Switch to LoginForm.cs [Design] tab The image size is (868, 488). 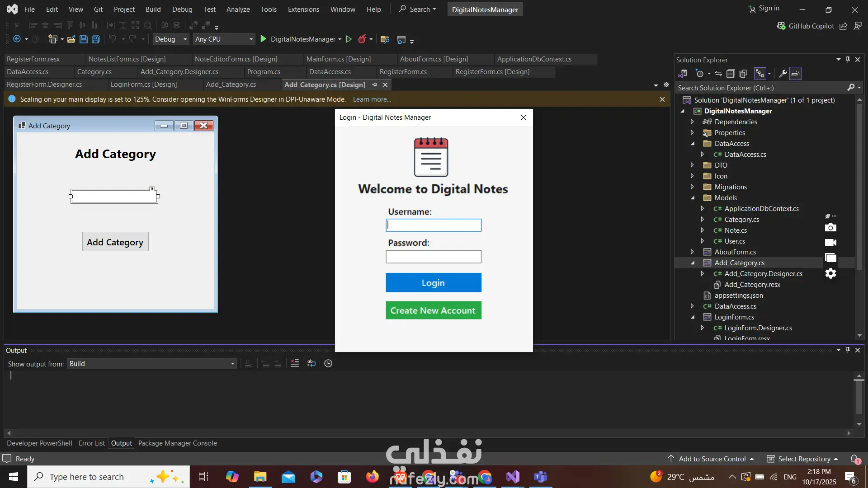point(144,84)
